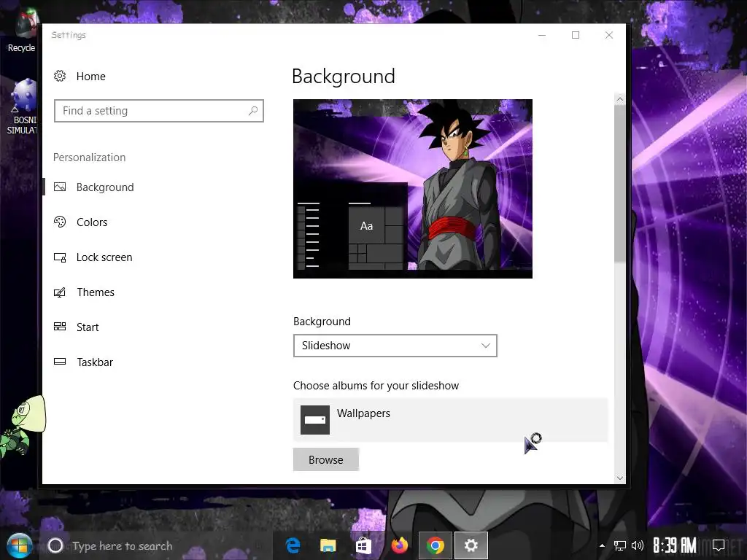Click the Wallpapers album folder icon
The image size is (747, 560).
click(x=315, y=419)
